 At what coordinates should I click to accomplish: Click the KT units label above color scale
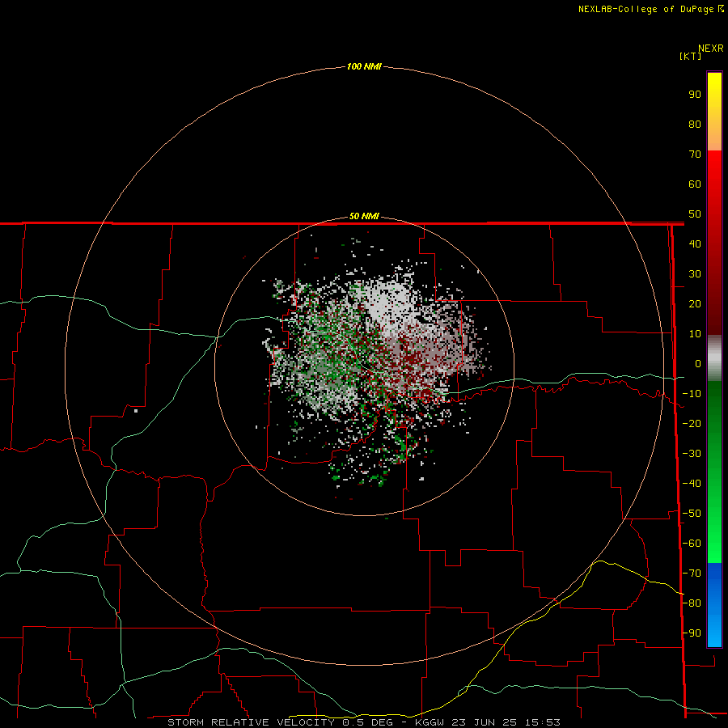(690, 56)
